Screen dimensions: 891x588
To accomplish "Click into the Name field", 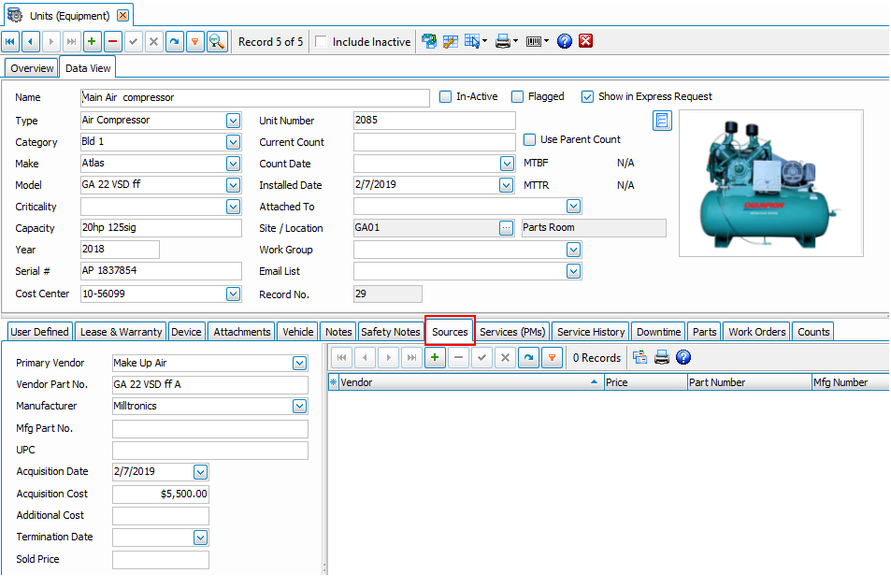I will tap(254, 98).
